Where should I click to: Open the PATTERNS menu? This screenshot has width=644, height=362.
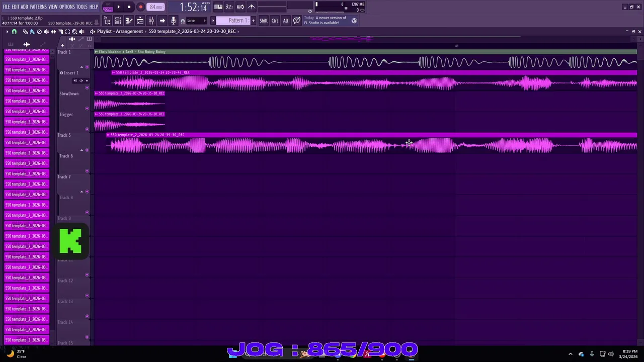38,7
